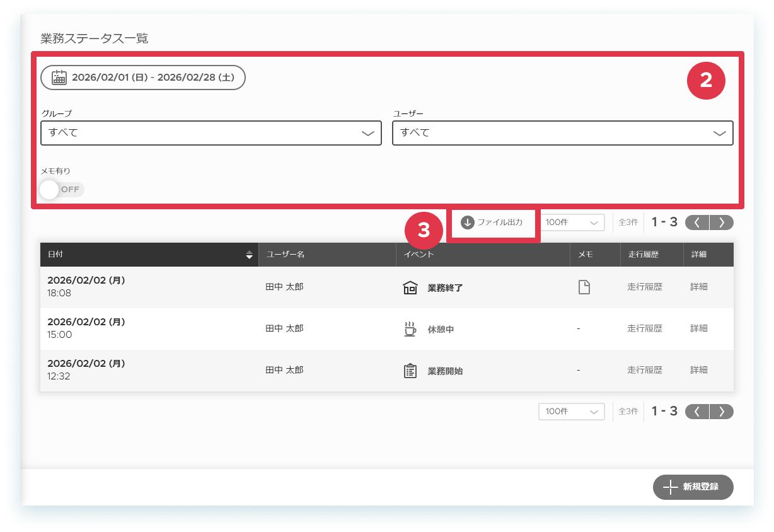Click the 業務ステータス一覧 page title
This screenshot has width=774, height=532.
[x=95, y=38]
